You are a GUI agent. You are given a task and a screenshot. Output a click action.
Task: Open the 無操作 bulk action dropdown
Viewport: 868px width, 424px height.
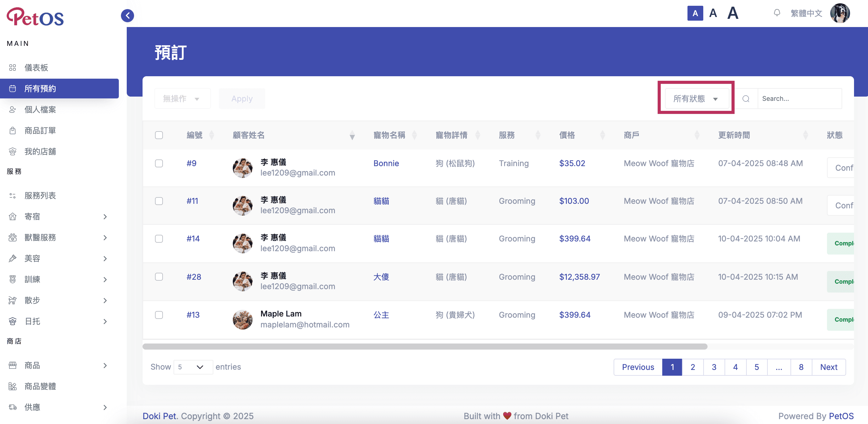182,99
